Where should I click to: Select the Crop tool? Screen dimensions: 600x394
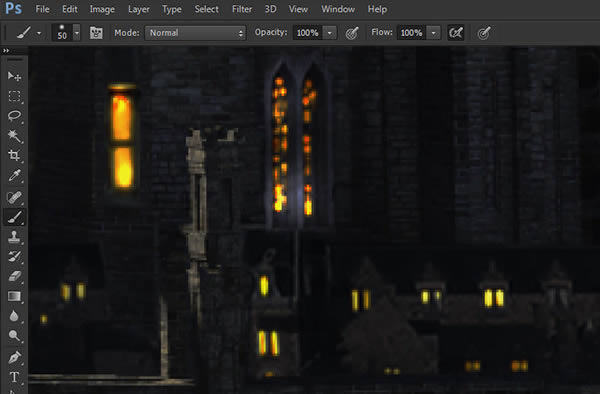14,155
